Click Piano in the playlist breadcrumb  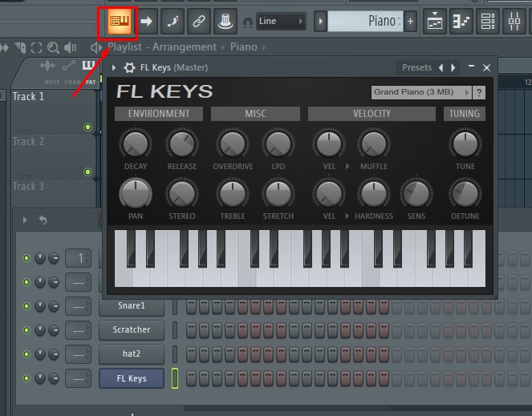pyautogui.click(x=244, y=47)
